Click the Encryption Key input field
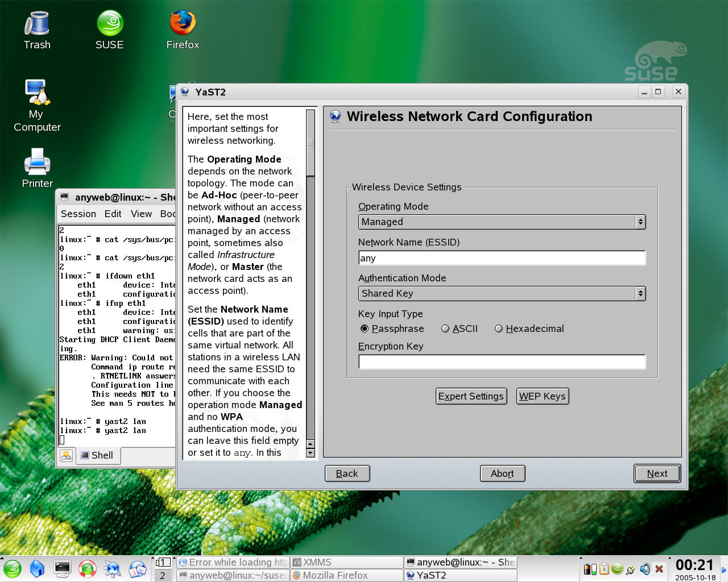Viewport: 728px width, 582px height. (502, 361)
